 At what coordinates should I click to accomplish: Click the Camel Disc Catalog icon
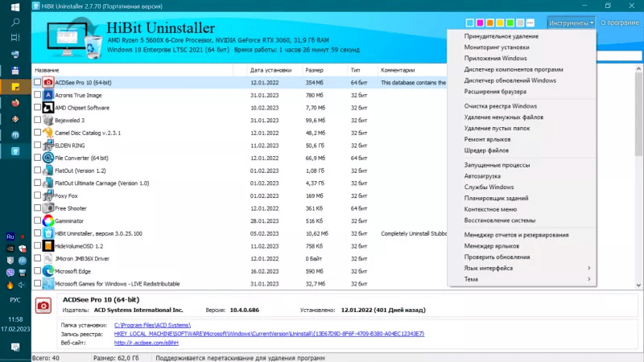point(48,133)
